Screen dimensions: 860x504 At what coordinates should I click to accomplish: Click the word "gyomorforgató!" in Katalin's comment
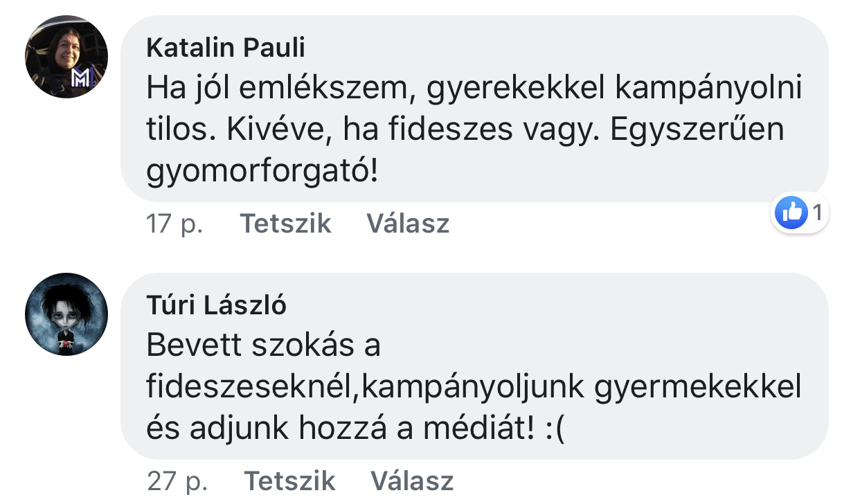(x=263, y=171)
